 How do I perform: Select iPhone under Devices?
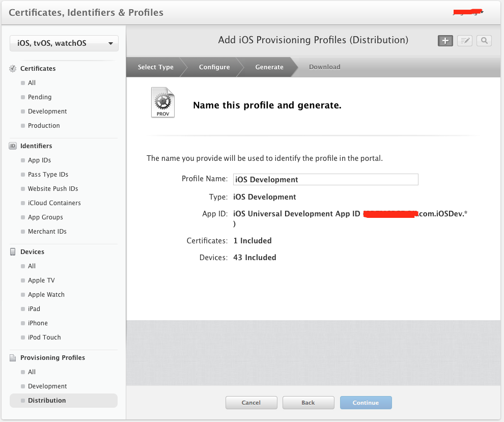(38, 323)
